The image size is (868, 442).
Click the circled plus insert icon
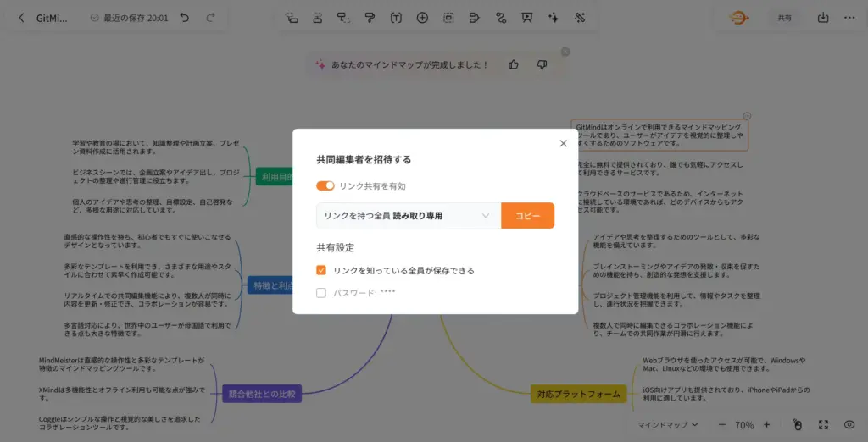[x=422, y=17]
